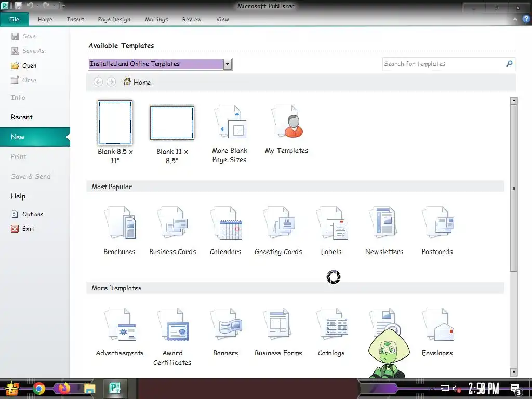
Task: Click the scrollbar down arrow
Action: pos(514,372)
